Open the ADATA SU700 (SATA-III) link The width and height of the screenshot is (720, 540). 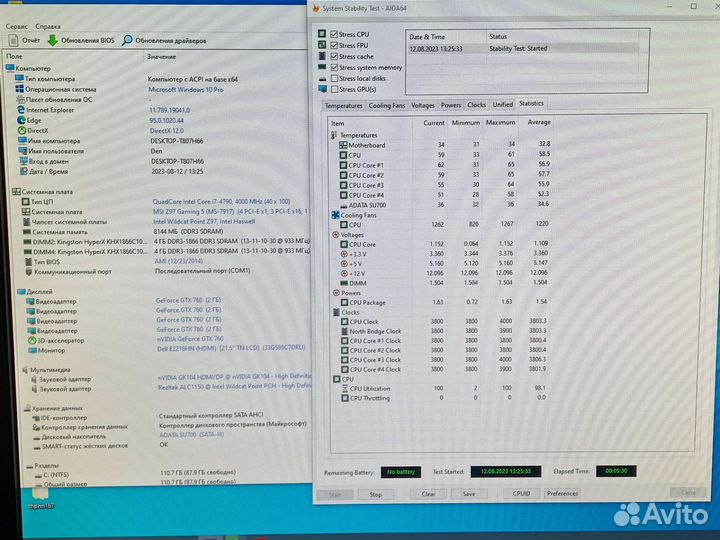point(191,434)
